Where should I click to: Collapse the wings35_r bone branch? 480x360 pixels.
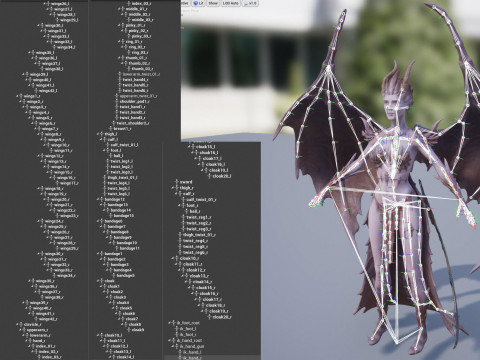pos(29,281)
